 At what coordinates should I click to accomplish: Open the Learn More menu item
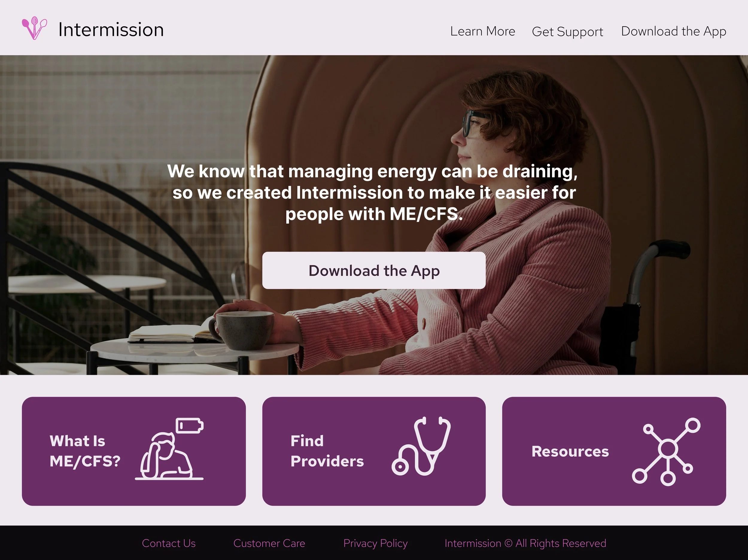pos(483,31)
